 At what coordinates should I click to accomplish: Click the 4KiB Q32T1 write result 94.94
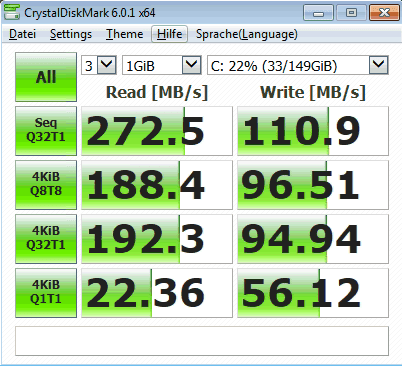click(x=313, y=239)
